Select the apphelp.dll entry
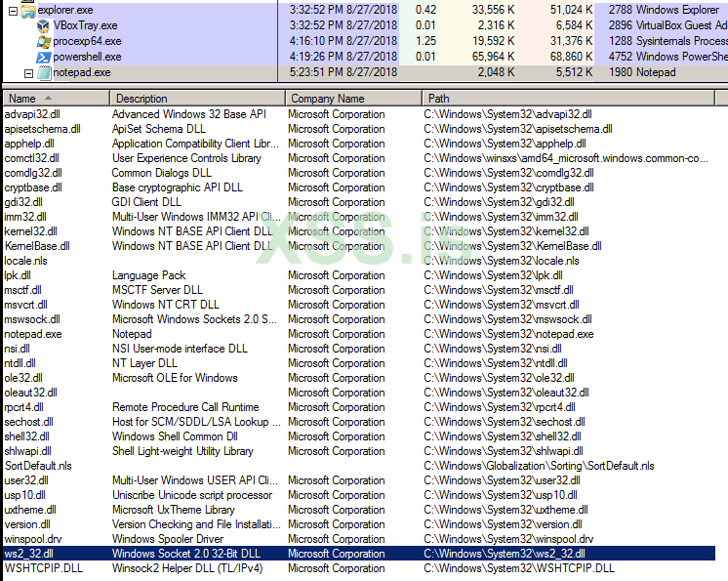This screenshot has height=581, width=728. (359, 144)
